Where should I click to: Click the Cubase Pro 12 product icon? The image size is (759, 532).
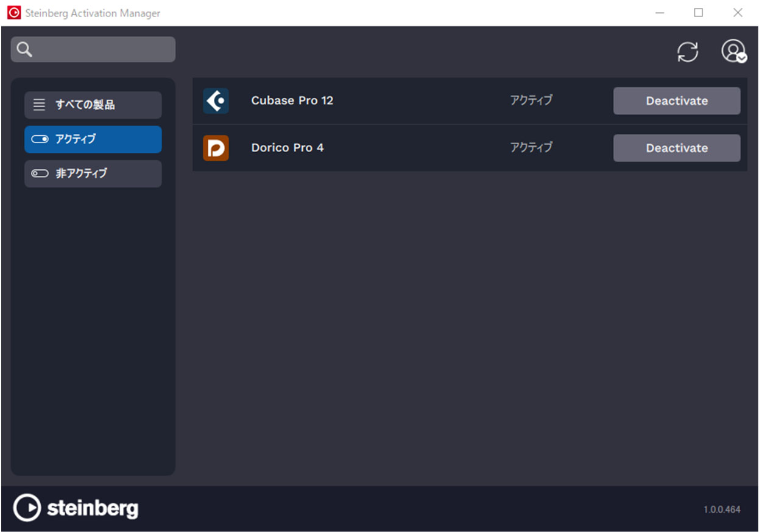(216, 101)
